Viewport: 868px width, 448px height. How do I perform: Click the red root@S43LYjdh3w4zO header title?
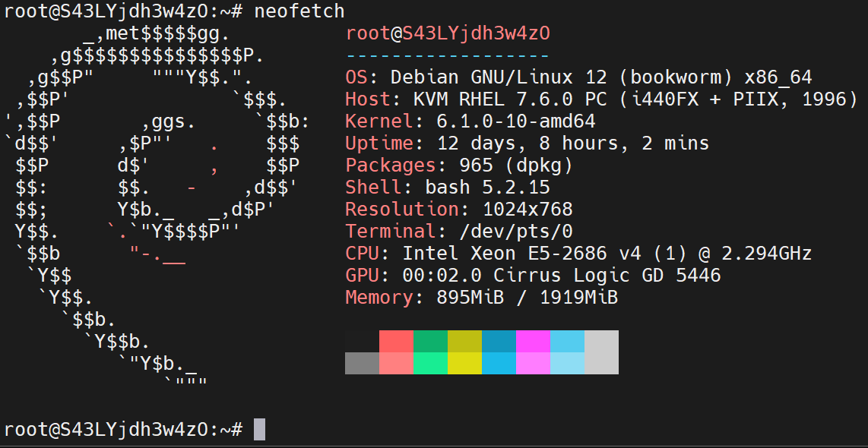pyautogui.click(x=447, y=33)
